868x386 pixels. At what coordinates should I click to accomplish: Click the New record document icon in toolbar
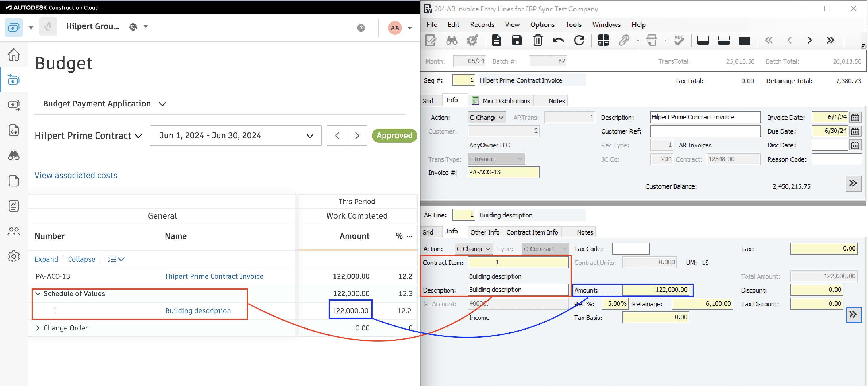point(496,40)
